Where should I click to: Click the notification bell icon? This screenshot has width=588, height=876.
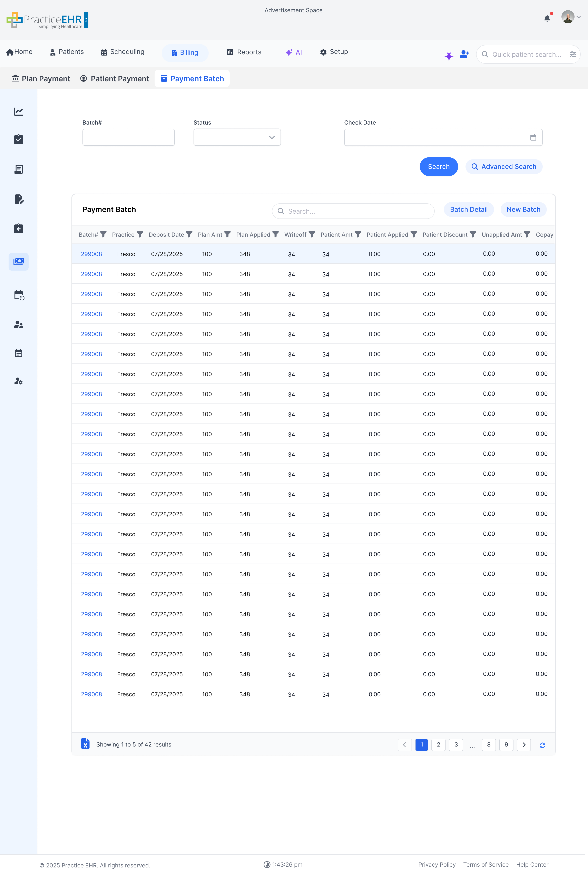[547, 18]
